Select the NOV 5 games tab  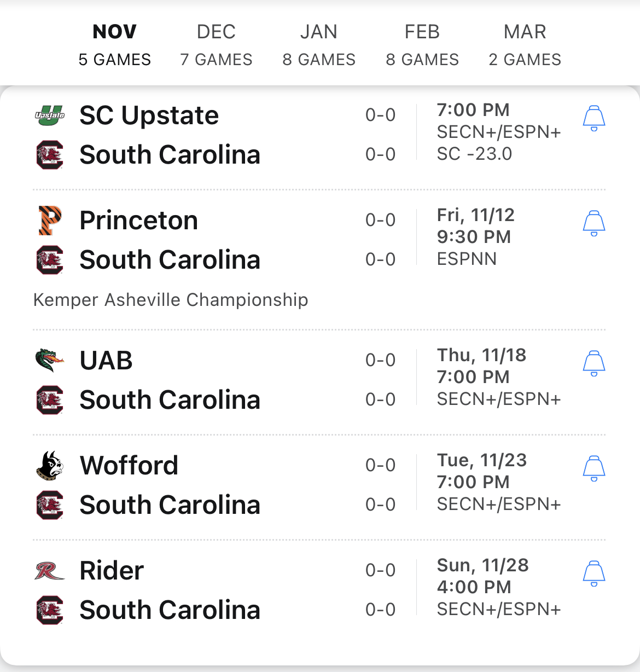point(114,45)
